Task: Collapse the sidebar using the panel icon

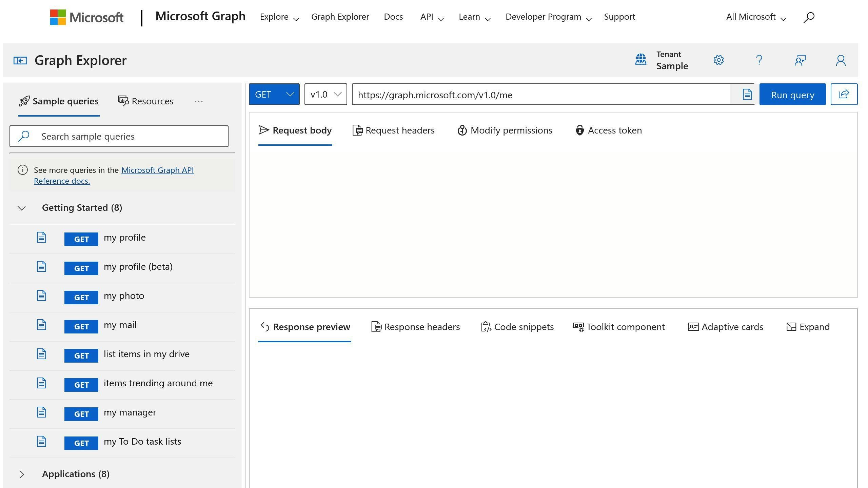Action: click(x=20, y=60)
